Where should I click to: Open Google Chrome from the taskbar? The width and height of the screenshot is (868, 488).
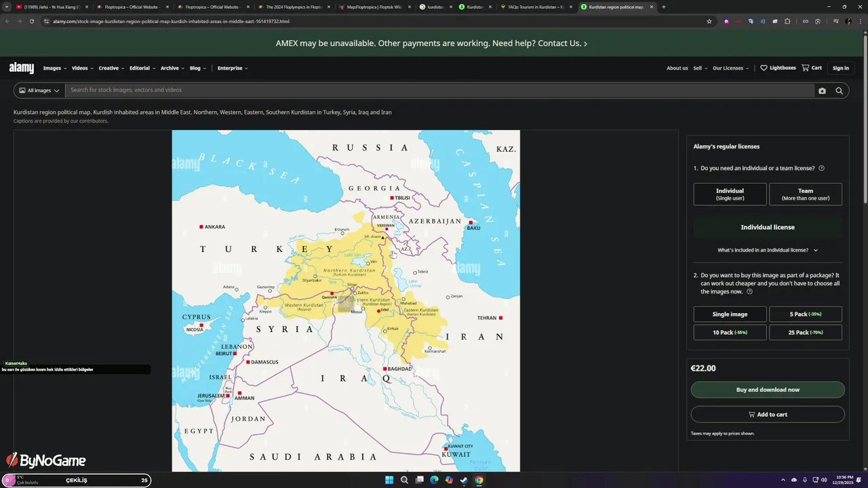[479, 480]
